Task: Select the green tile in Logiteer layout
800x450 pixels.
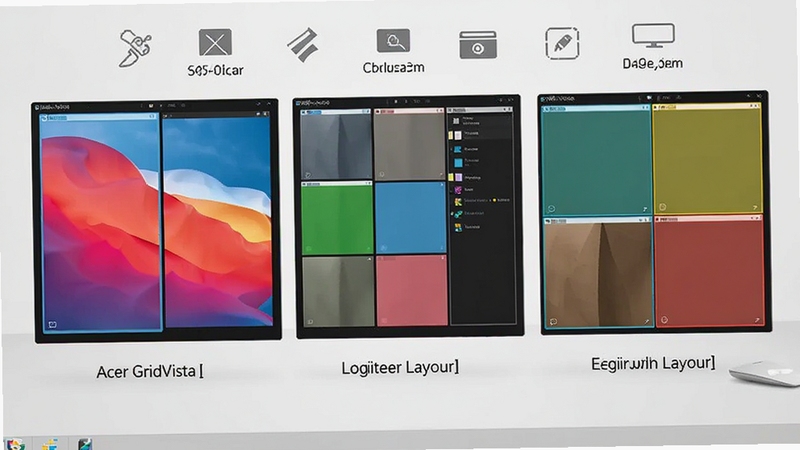Action: coord(337,218)
